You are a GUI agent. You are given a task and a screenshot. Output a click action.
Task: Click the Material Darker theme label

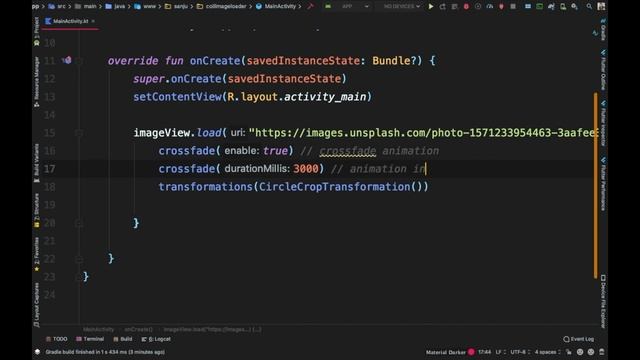point(446,352)
